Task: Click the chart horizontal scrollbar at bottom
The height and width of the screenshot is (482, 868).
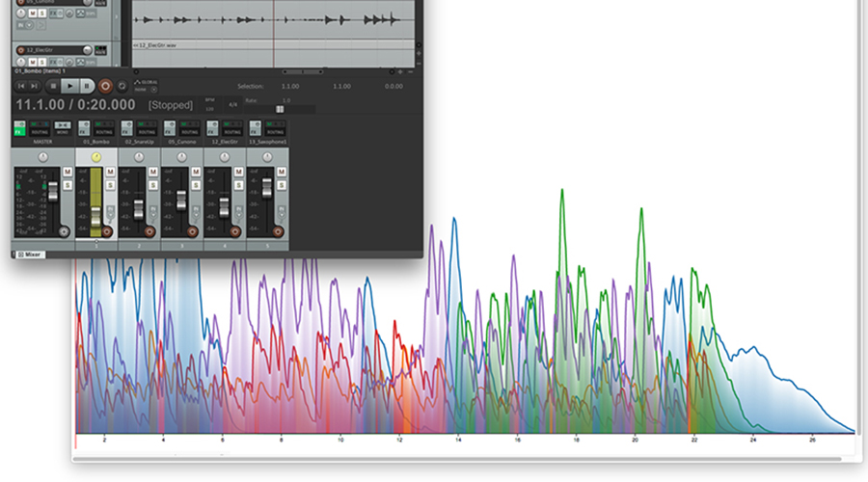Action: [x=457, y=459]
